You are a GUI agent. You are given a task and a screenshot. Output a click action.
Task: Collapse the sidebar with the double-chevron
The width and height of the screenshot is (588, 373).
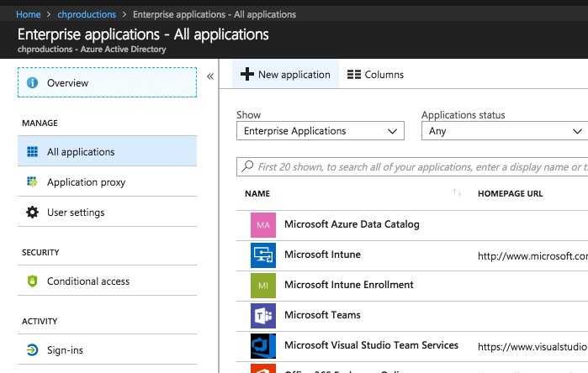click(210, 76)
